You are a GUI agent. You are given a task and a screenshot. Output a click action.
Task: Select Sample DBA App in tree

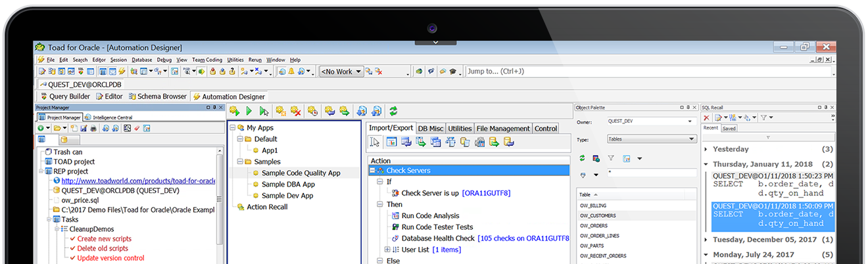pyautogui.click(x=288, y=185)
